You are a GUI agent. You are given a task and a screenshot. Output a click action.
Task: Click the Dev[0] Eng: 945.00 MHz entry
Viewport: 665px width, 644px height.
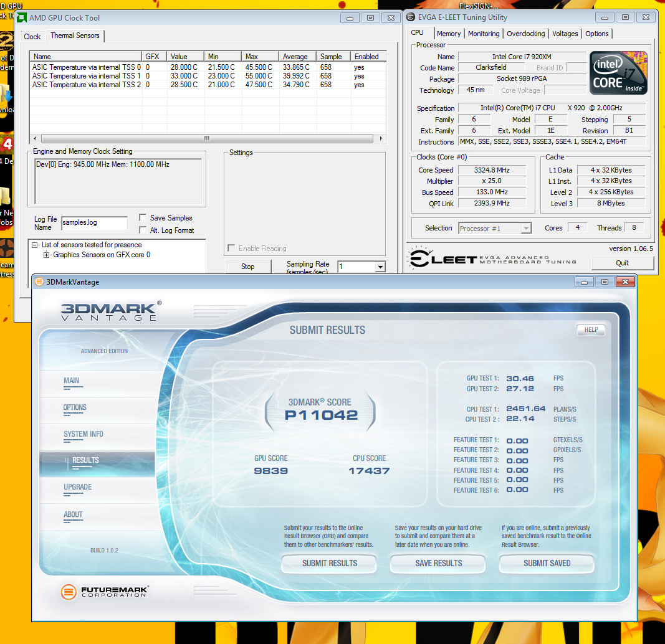click(x=103, y=164)
